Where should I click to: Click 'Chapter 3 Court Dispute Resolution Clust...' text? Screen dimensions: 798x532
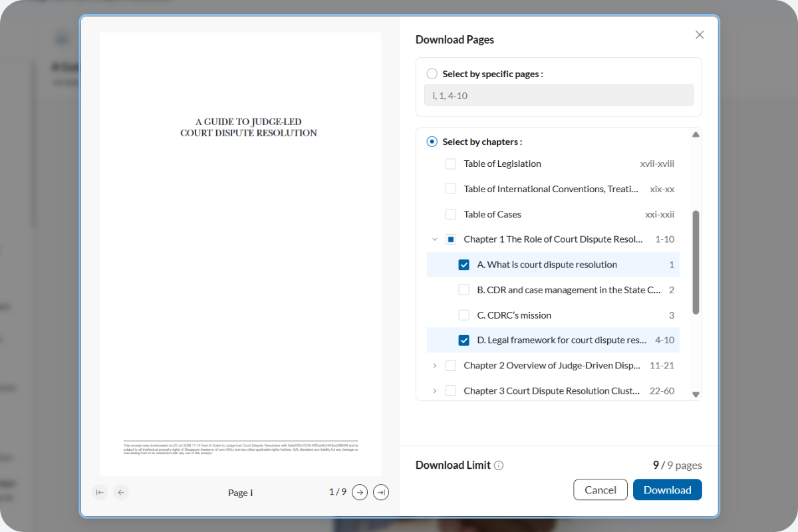552,391
